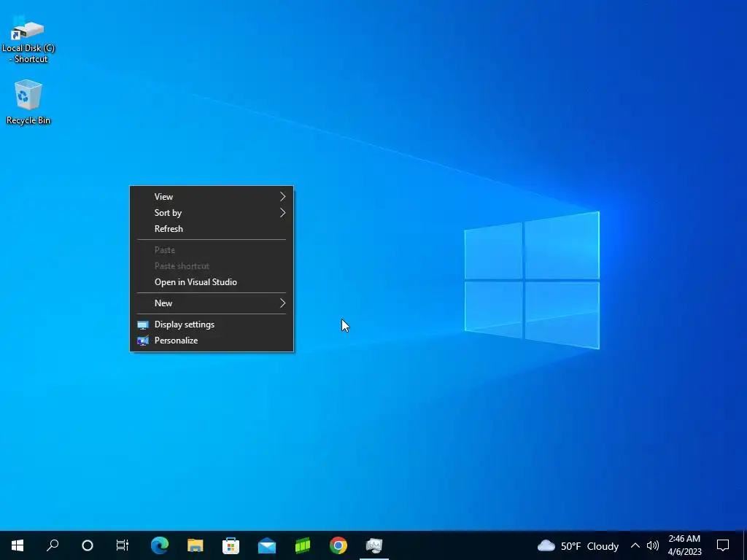Select Personalize in the context menu
The height and width of the screenshot is (560, 747).
(x=212, y=341)
